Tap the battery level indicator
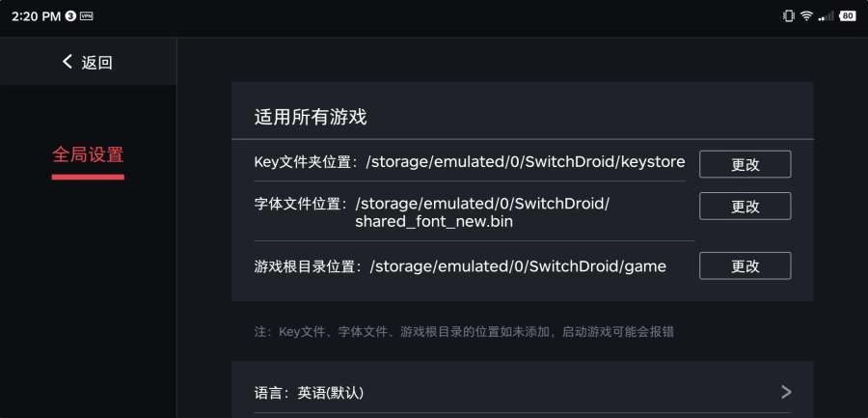This screenshot has width=868, height=418. [x=848, y=16]
